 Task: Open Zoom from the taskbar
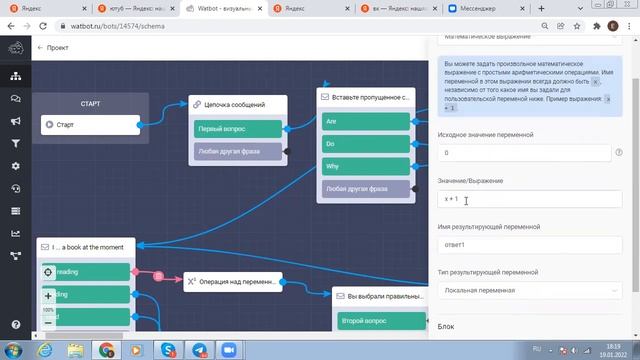[229, 351]
